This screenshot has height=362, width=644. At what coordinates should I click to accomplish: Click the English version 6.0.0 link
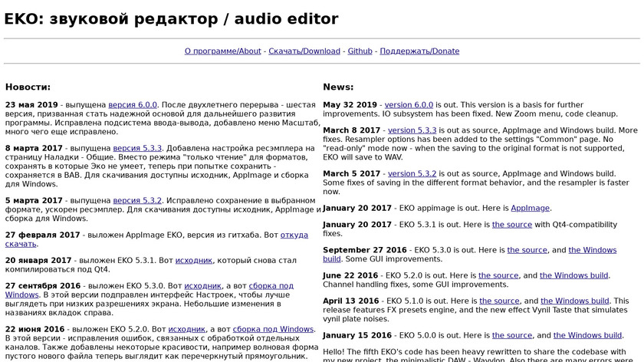pos(409,105)
